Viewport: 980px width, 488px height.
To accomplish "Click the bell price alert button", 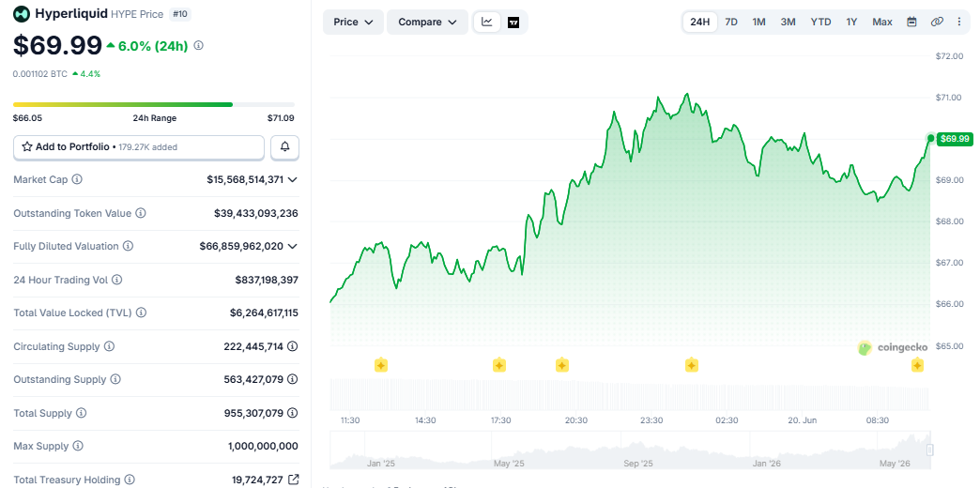I will click(x=285, y=146).
